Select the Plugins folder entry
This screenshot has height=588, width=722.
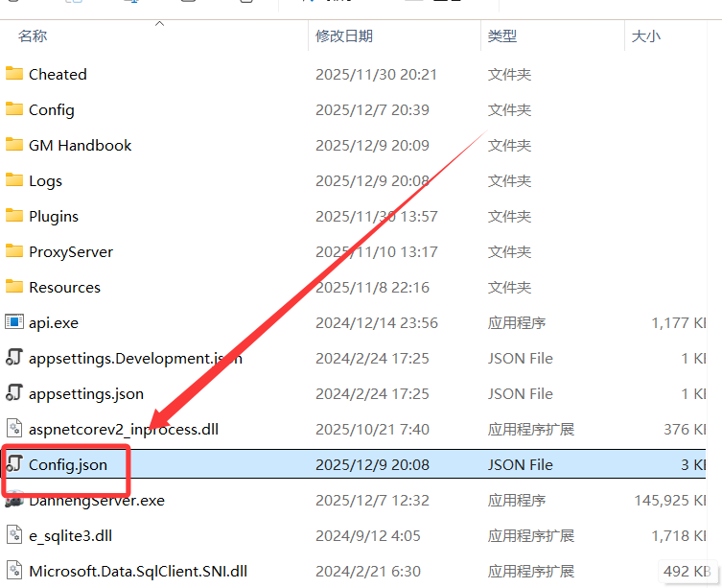[54, 216]
